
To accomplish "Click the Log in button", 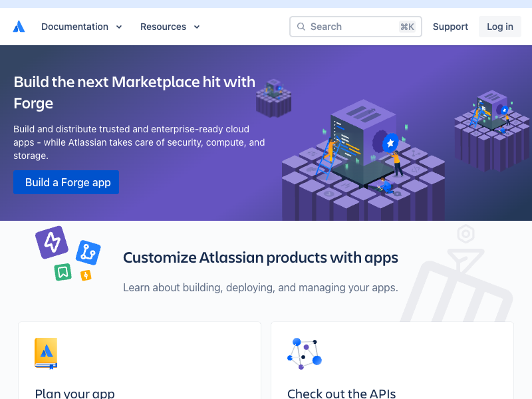I will pyautogui.click(x=500, y=27).
